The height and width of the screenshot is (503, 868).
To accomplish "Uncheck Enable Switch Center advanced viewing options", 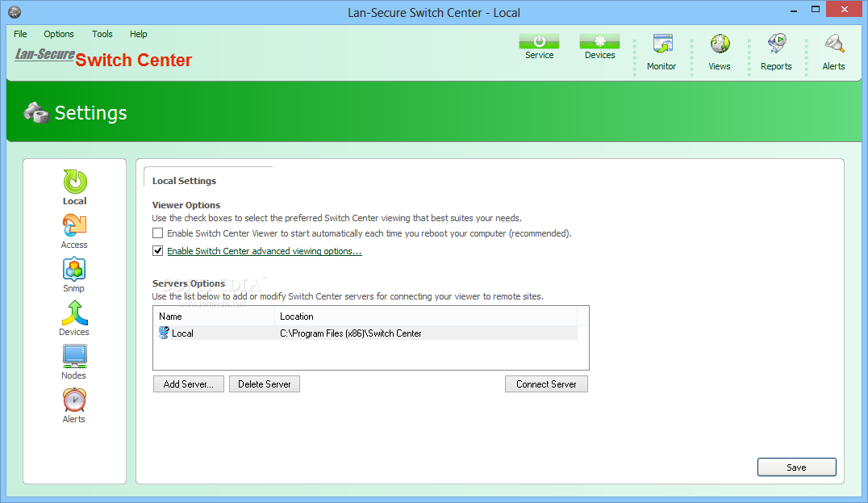I will click(x=158, y=251).
